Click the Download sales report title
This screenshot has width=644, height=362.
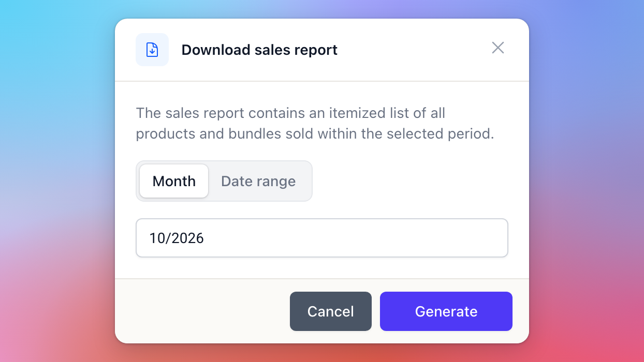[x=259, y=50]
